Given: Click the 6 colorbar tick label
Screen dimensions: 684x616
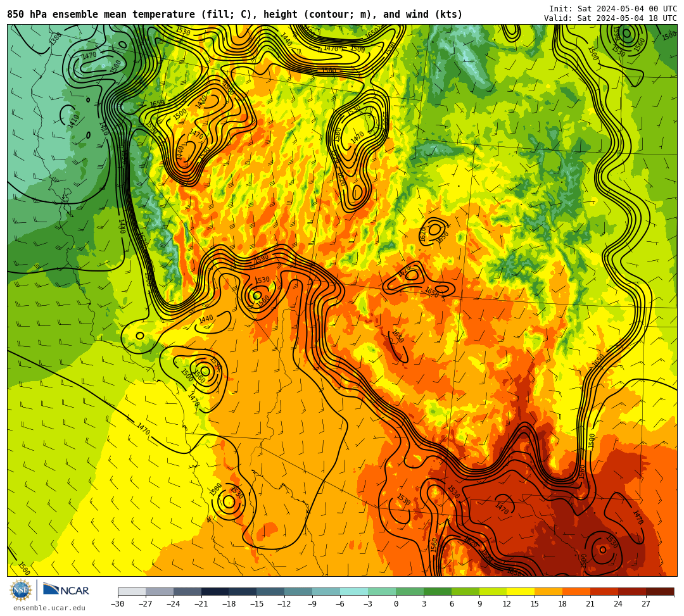Looking at the screenshot, I should 452,604.
